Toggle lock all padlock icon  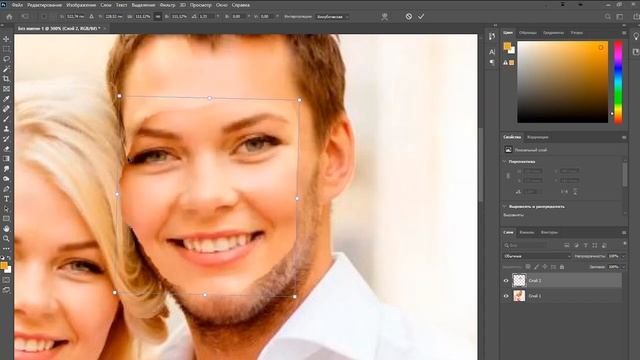562,267
